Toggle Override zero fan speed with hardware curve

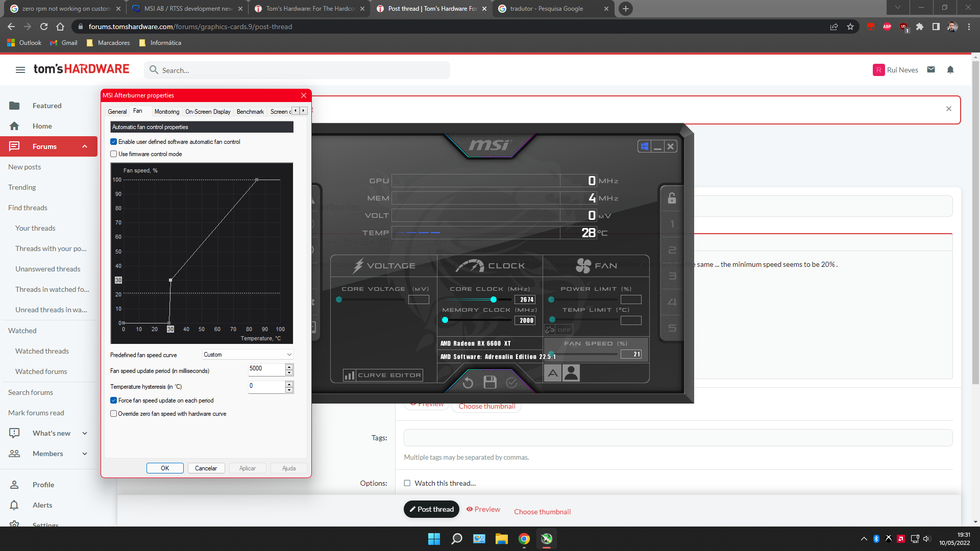pos(113,414)
